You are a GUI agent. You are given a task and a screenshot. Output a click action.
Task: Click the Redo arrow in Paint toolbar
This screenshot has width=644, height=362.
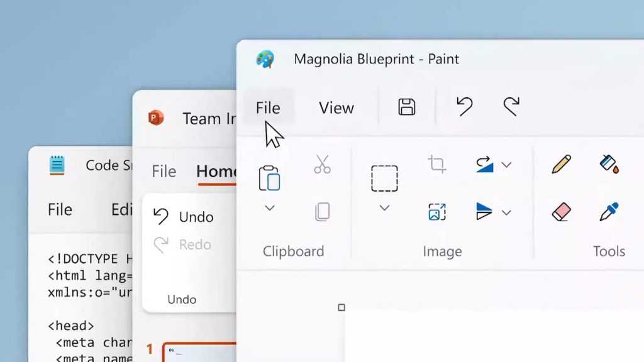511,107
